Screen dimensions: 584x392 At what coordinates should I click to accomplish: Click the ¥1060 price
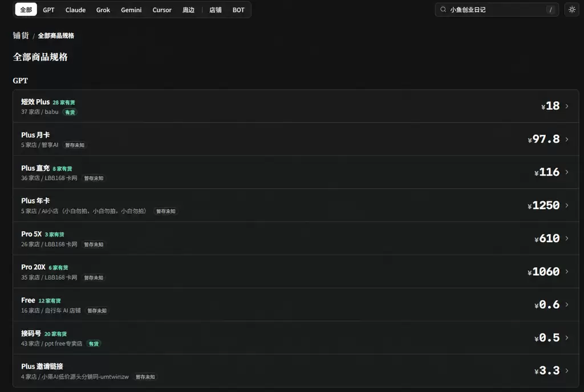544,272
